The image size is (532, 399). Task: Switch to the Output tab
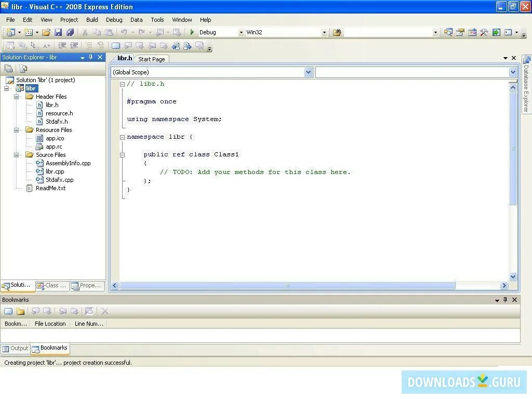pos(16,348)
